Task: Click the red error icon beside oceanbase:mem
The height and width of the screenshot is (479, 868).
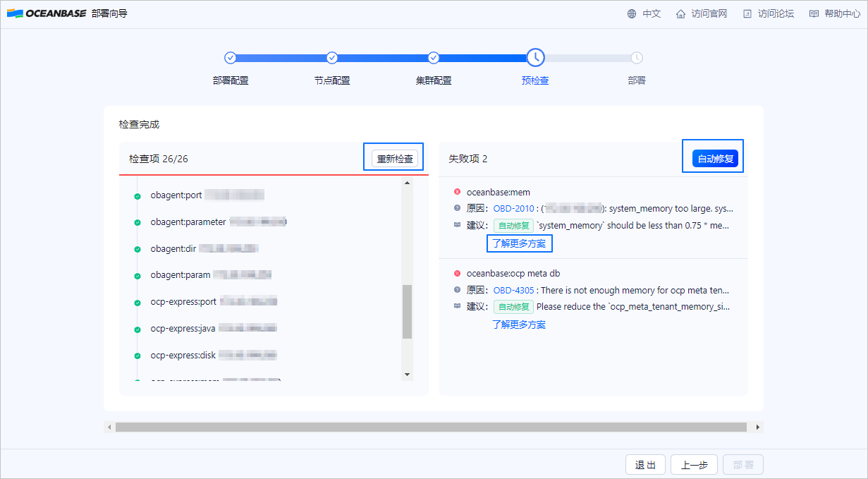Action: (x=457, y=192)
